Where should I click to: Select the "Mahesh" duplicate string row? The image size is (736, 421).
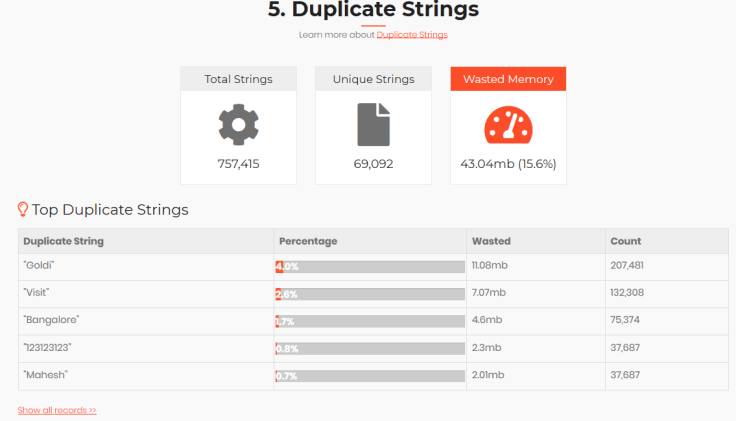click(x=374, y=376)
